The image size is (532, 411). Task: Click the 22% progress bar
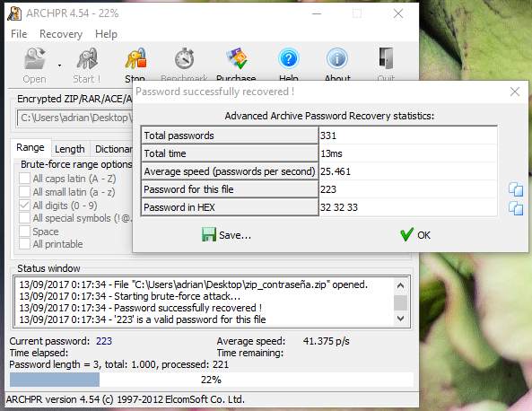[x=212, y=380]
